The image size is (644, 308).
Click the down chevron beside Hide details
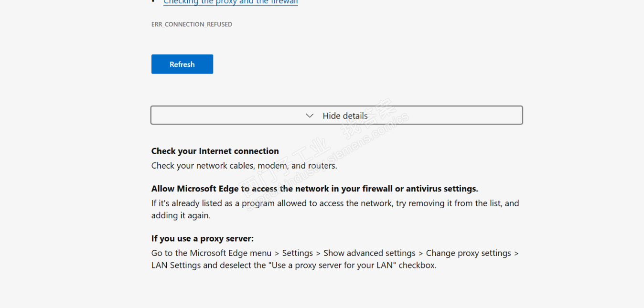[x=310, y=116]
